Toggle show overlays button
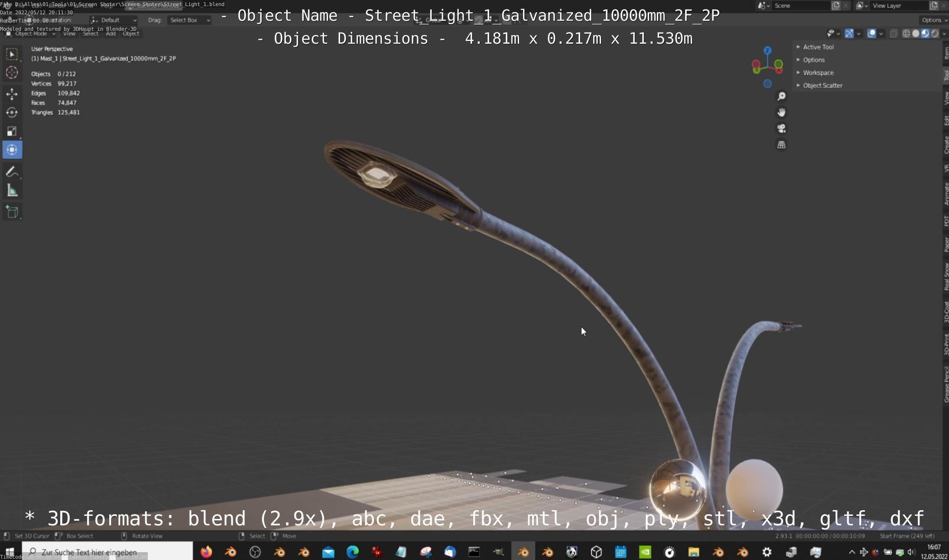 coord(871,33)
